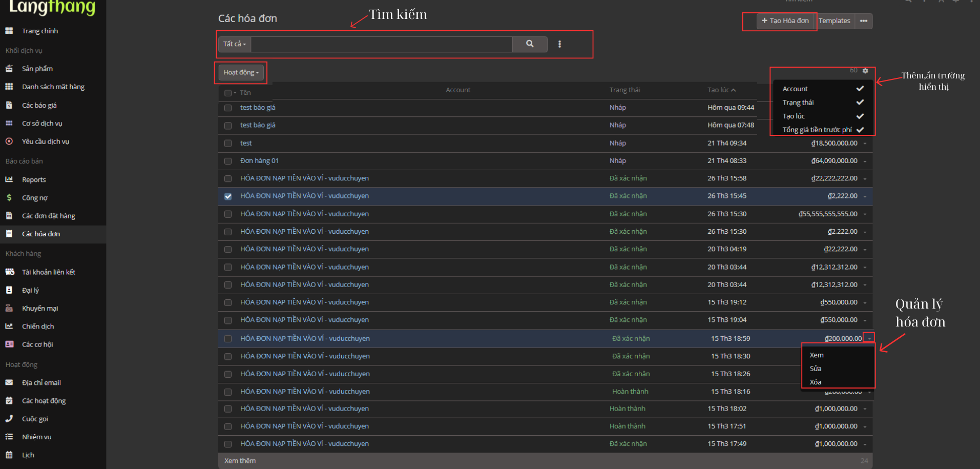Uncheck the selected invoice row at 26 Th3 15:45
980x469 pixels.
pos(228,196)
